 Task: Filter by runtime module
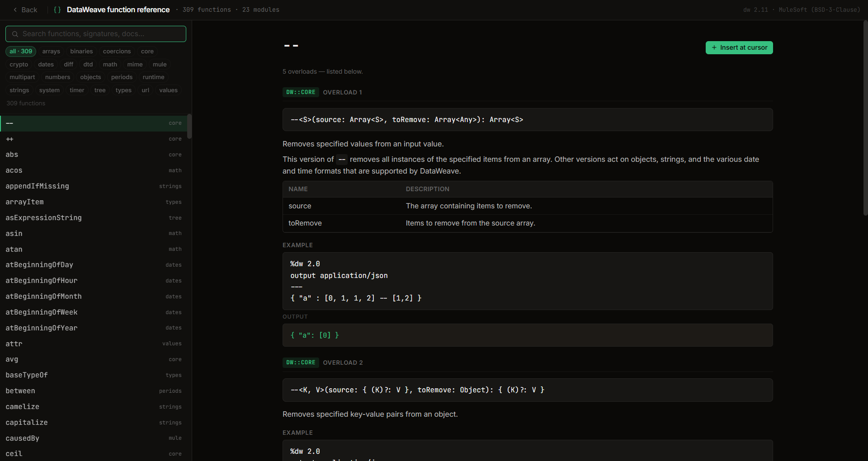(x=154, y=77)
